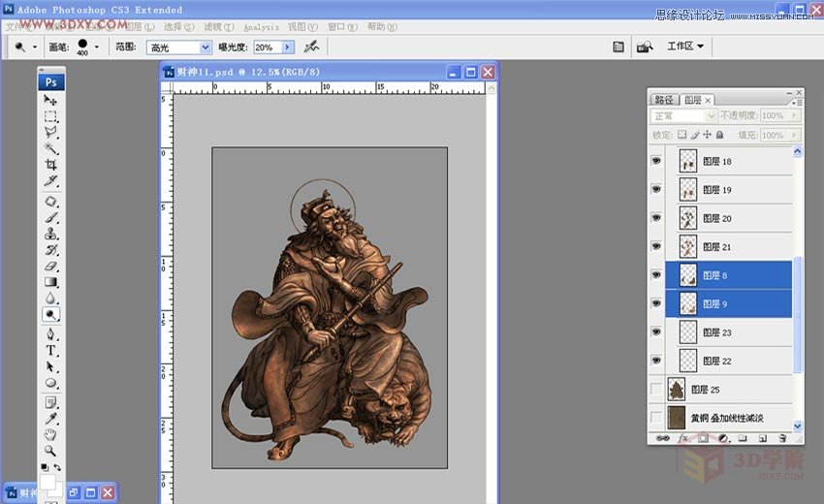Open the layer blend mode dropdown
The image size is (824, 504).
[x=683, y=115]
